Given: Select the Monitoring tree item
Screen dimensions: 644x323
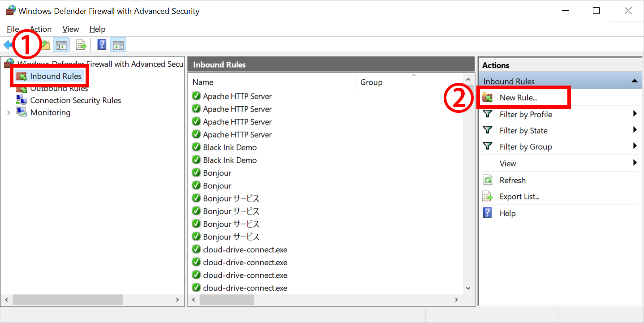Looking at the screenshot, I should pos(50,112).
